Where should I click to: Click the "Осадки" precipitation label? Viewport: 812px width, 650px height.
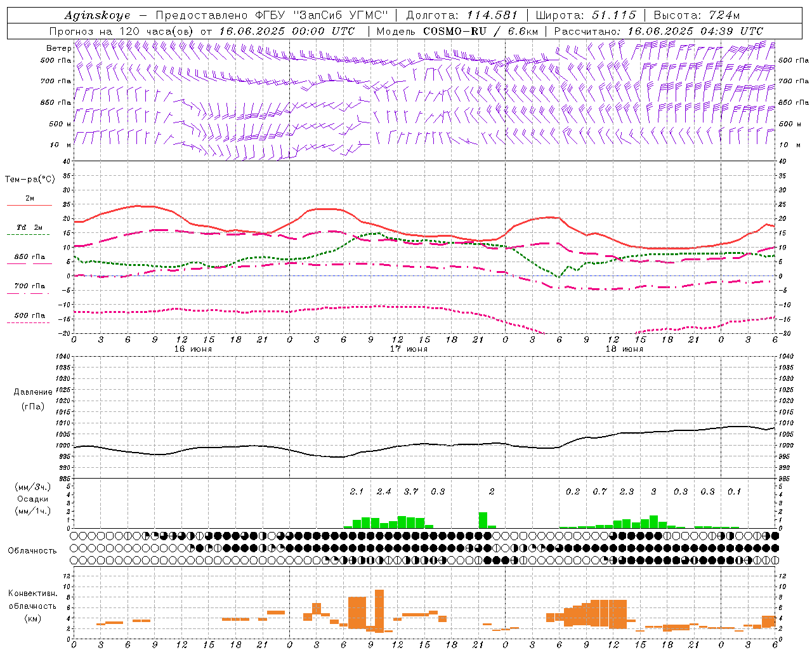tap(32, 500)
